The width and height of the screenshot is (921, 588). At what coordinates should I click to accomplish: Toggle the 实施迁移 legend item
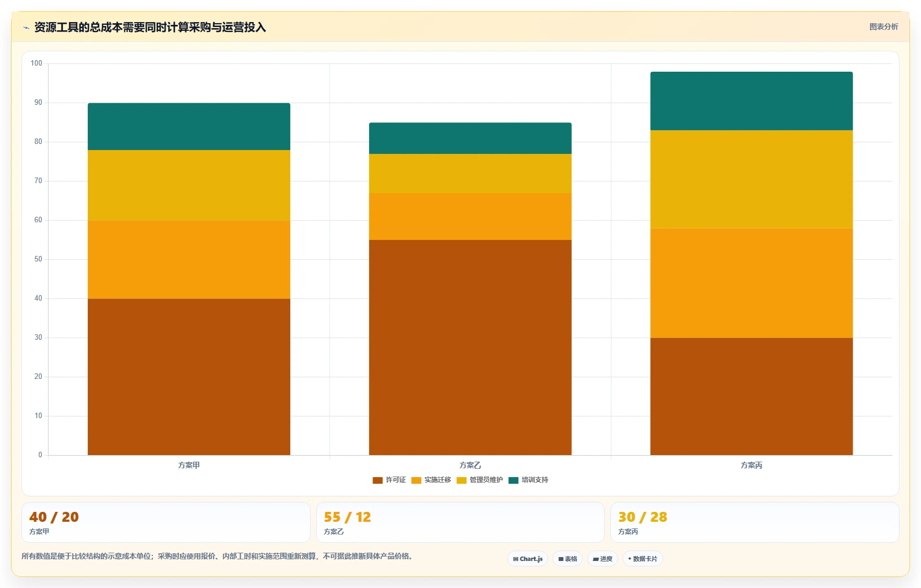click(431, 480)
